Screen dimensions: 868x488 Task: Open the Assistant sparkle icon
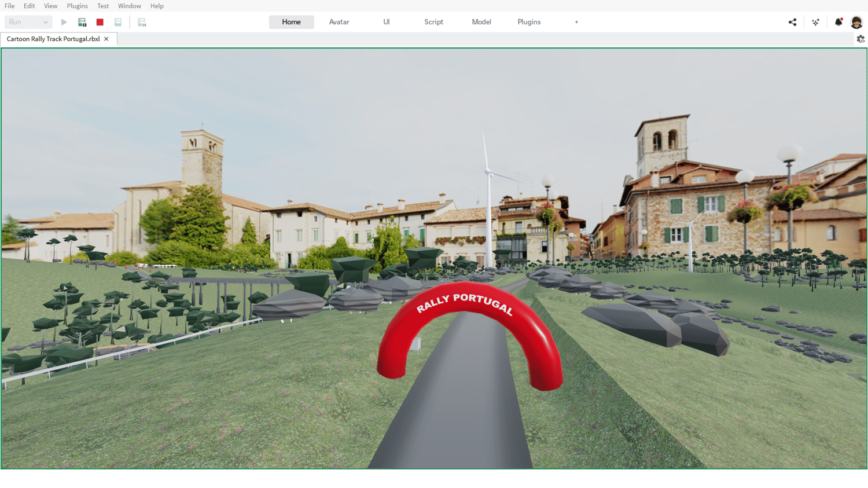coord(815,22)
